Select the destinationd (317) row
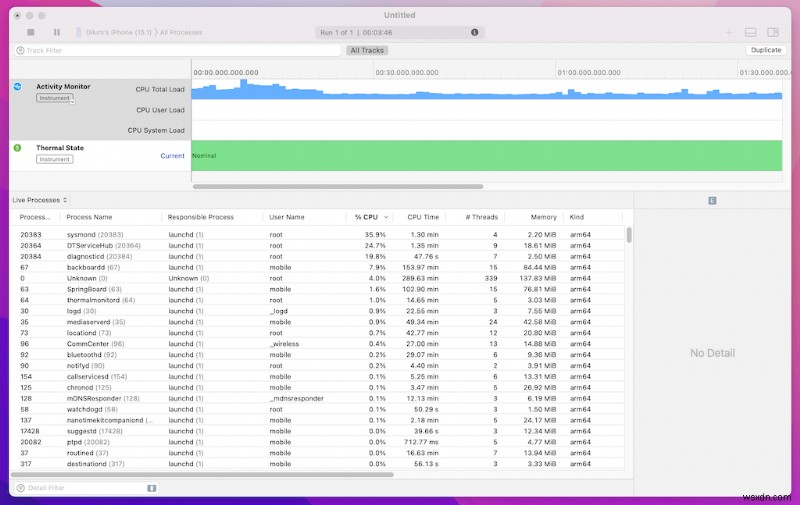Viewport: 800px width, 505px height. point(317,464)
